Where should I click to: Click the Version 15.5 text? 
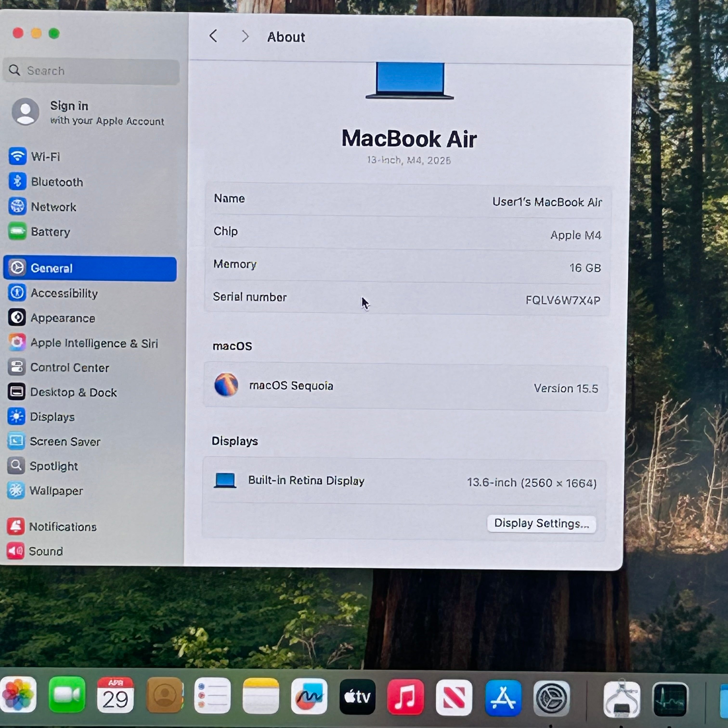coord(565,389)
